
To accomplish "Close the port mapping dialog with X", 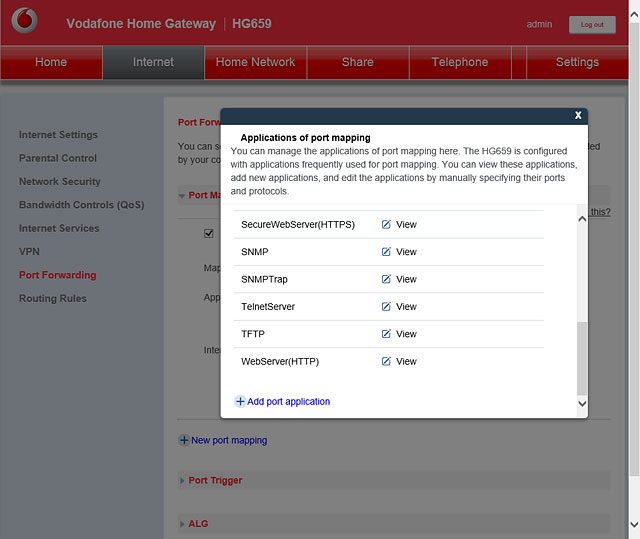I will pyautogui.click(x=578, y=115).
